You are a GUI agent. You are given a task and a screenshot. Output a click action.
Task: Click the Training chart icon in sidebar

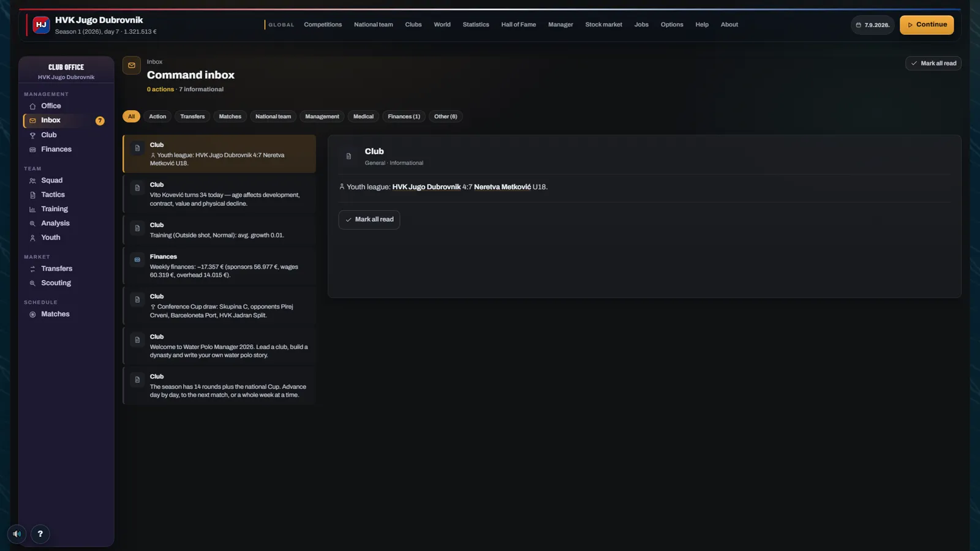[x=32, y=209]
